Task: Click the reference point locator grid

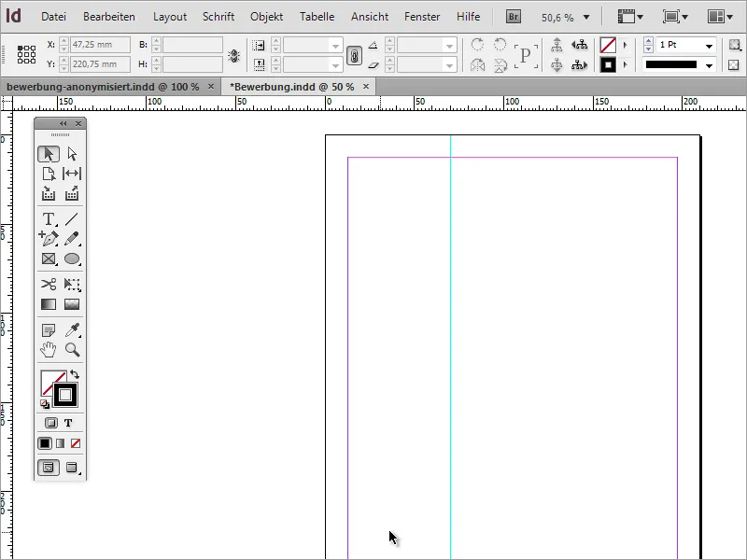Action: [x=27, y=54]
